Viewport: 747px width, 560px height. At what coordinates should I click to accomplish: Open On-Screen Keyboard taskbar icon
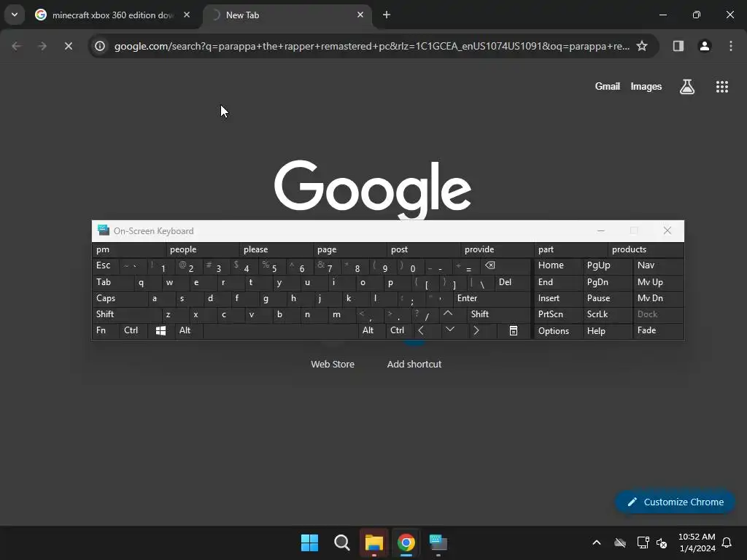click(438, 542)
